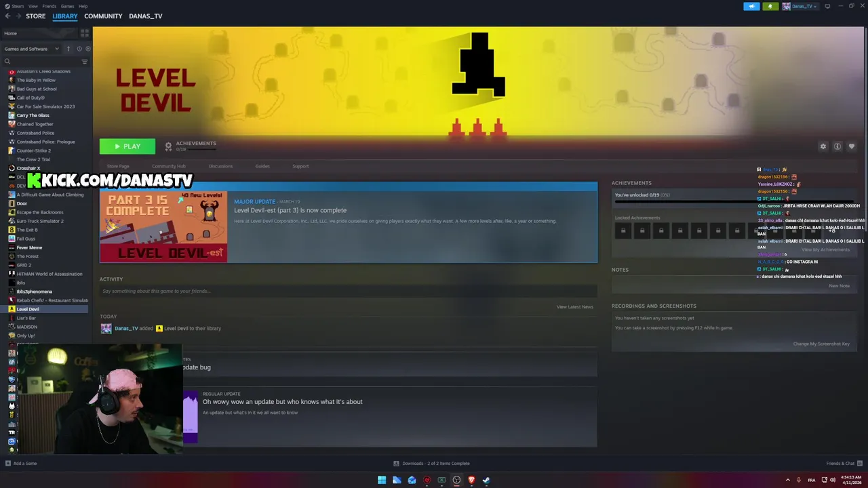Screen dimensions: 868x488
Task: Open the Community Hub link
Action: (x=169, y=166)
